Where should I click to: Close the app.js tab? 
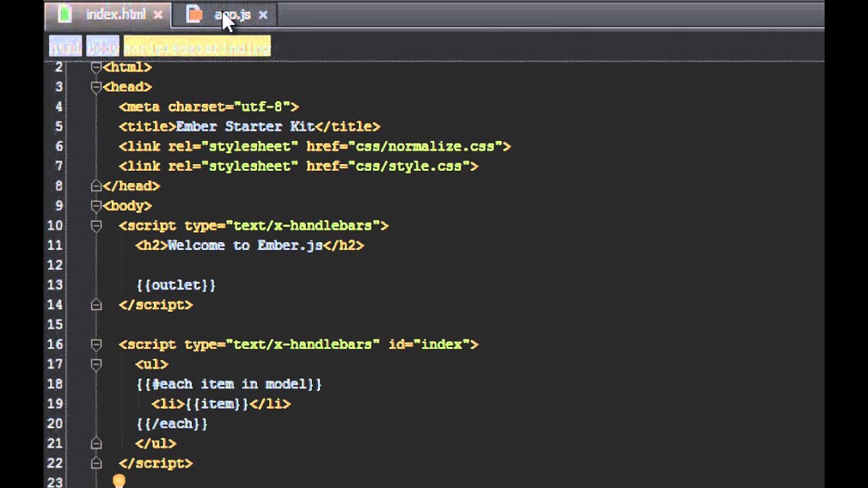[263, 14]
